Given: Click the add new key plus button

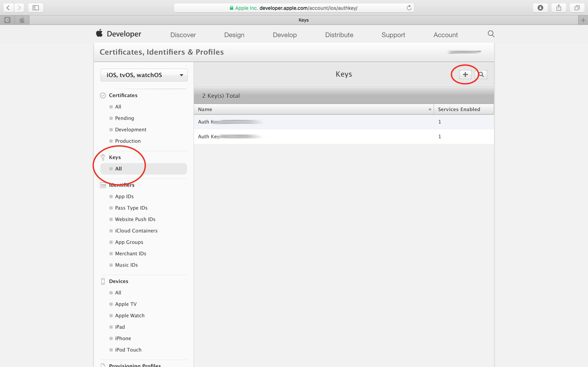Looking at the screenshot, I should coord(465,74).
